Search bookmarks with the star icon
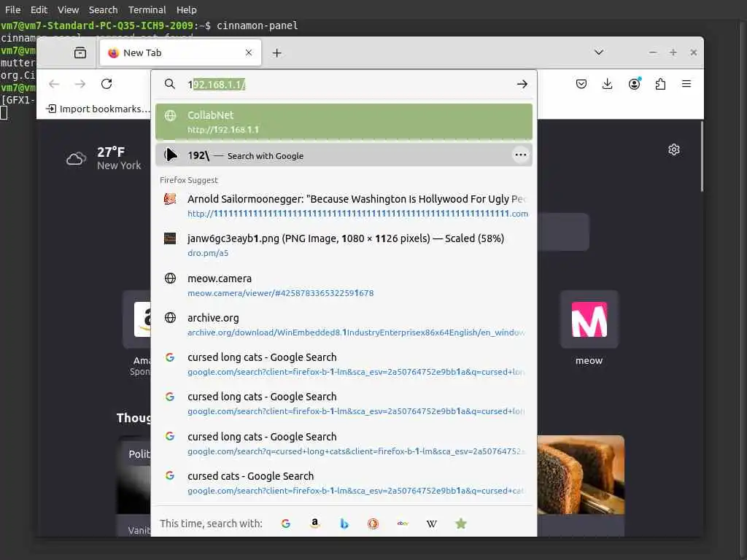747x560 pixels. (x=461, y=524)
